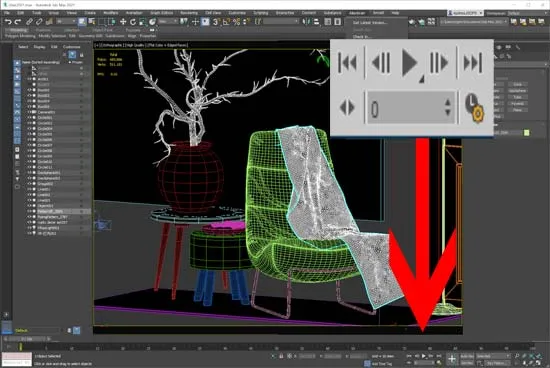This screenshot has width=550, height=368.
Task: Toggle Keyboard Shortcut Override button
Action: click(x=205, y=22)
